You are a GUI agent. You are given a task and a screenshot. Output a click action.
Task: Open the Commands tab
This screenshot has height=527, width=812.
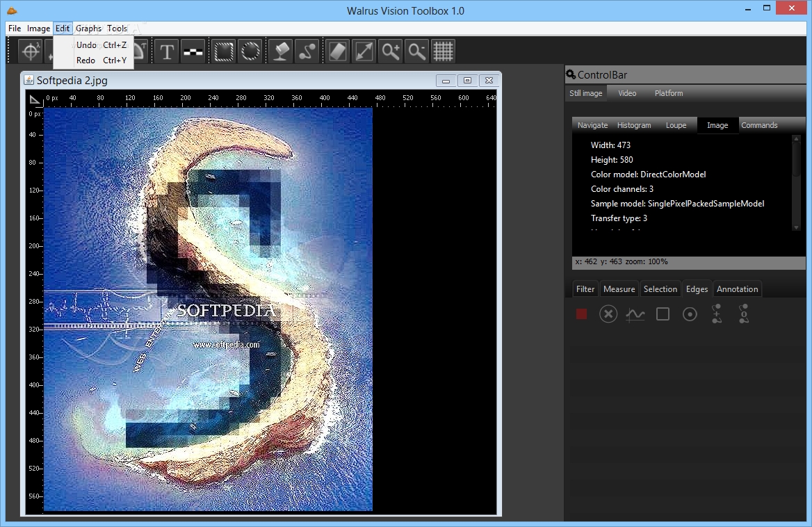click(x=759, y=125)
